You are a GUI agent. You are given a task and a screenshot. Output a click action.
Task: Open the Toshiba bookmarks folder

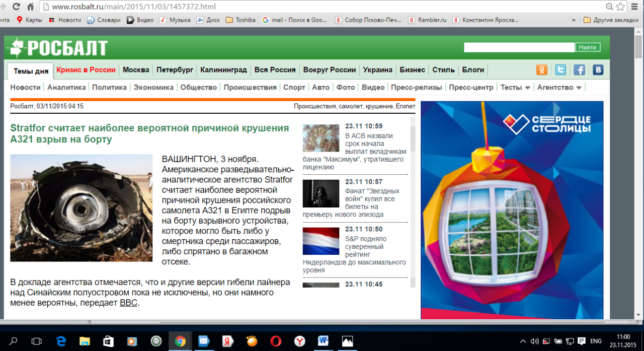point(240,20)
